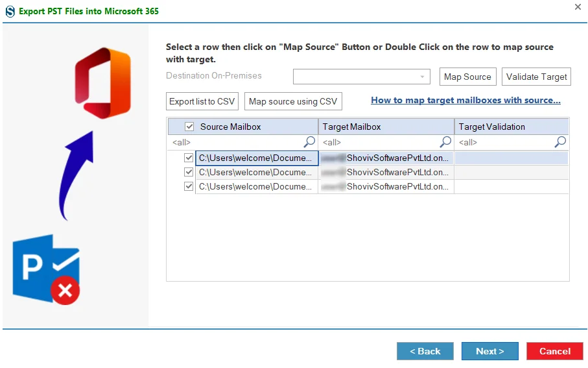Viewport: 588px width, 368px height.
Task: Select first row ShovivSoftwarePvtLtd target mailbox cell
Action: pos(386,158)
